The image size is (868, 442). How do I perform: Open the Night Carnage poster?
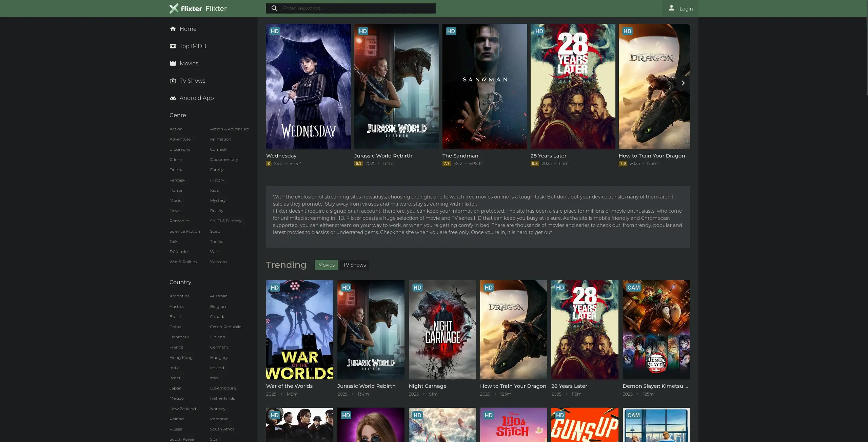442,330
